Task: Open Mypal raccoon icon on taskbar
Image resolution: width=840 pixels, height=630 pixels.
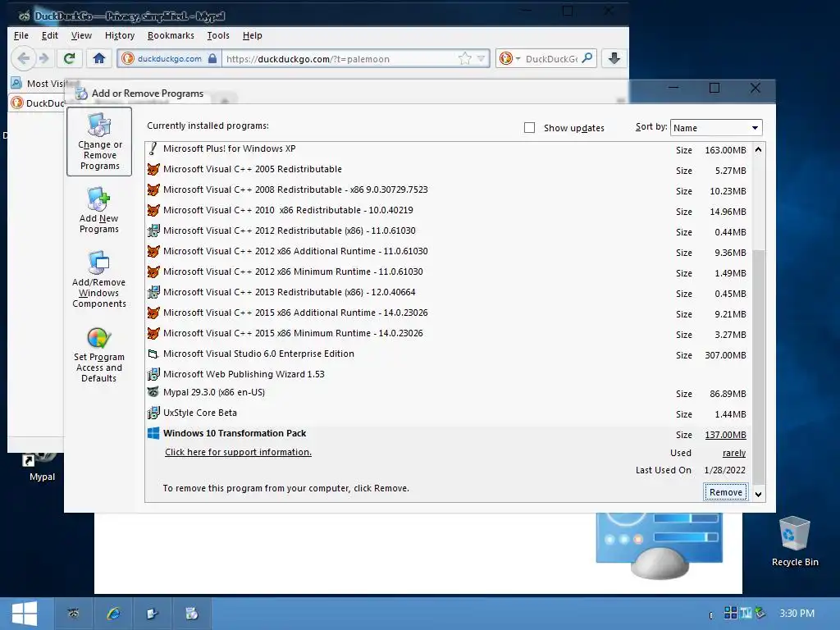Action: tap(73, 614)
